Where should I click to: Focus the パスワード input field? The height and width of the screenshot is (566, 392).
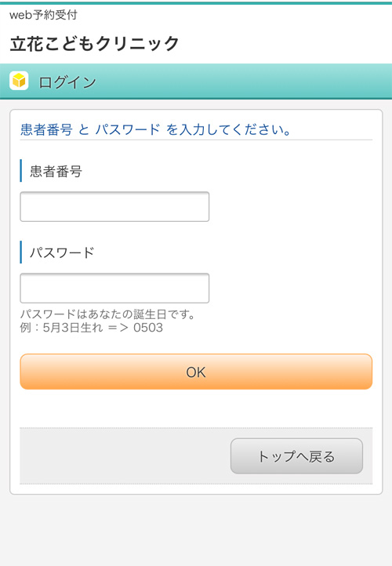[114, 288]
